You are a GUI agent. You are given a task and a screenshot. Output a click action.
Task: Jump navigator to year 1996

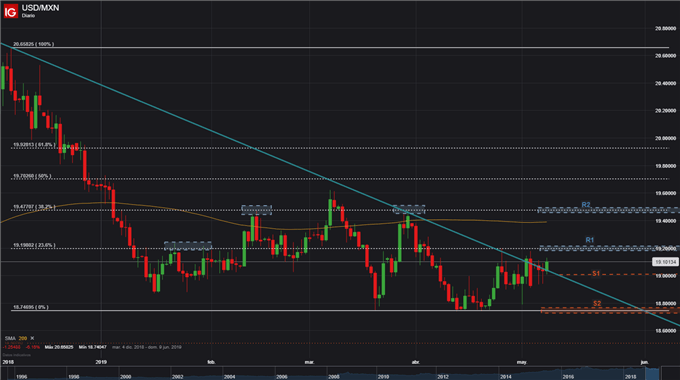pos(21,377)
